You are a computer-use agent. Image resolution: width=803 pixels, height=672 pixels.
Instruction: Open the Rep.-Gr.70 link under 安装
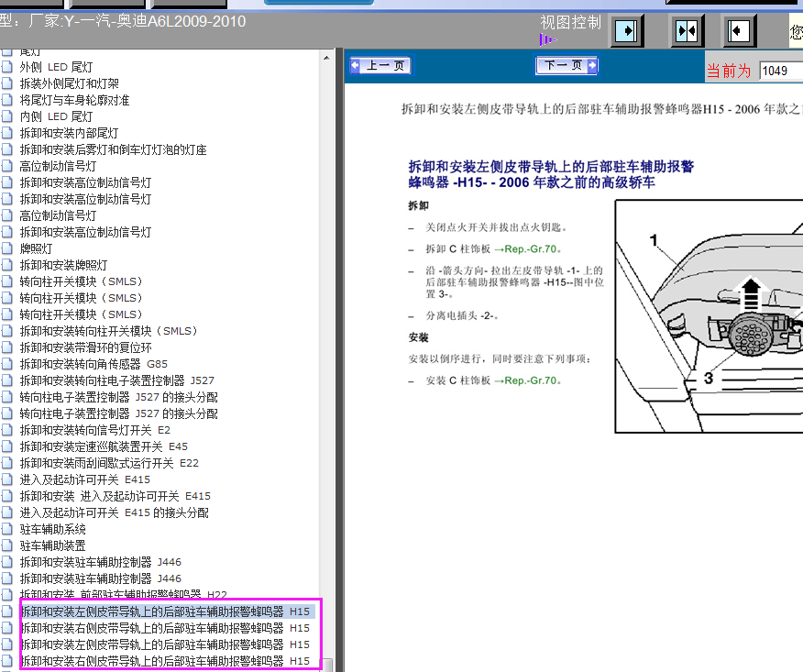[x=527, y=380]
